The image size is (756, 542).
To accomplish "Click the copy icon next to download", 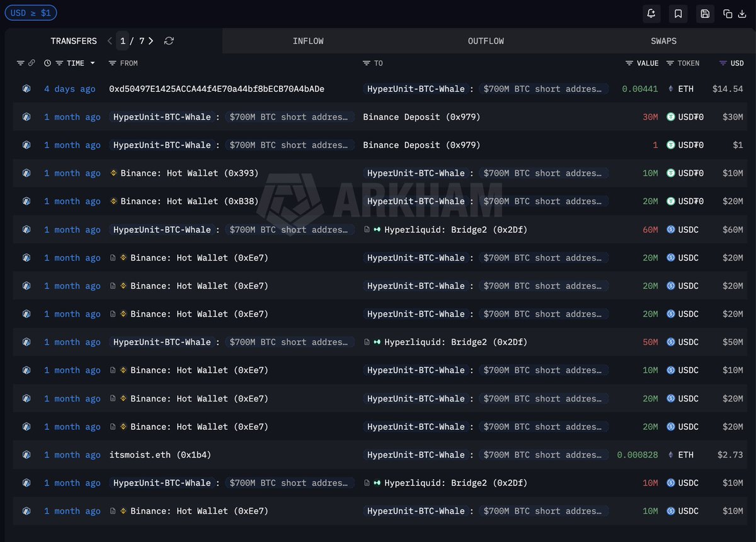I will 728,13.
